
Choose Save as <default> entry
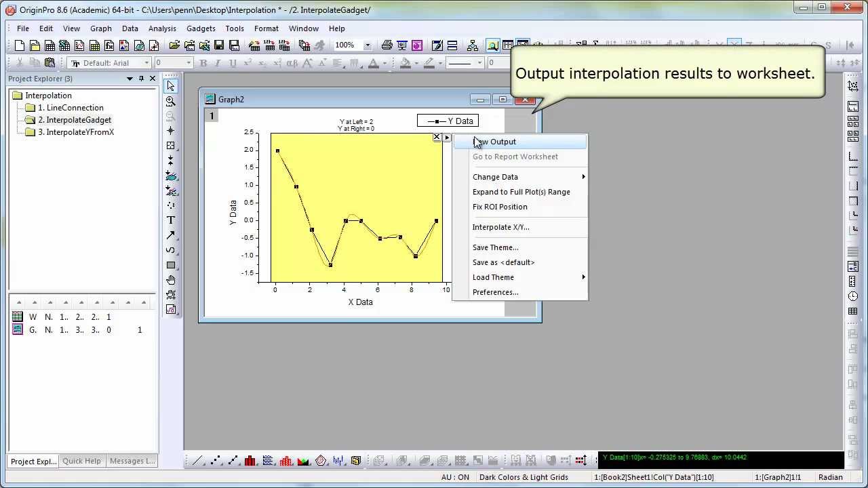(519, 262)
